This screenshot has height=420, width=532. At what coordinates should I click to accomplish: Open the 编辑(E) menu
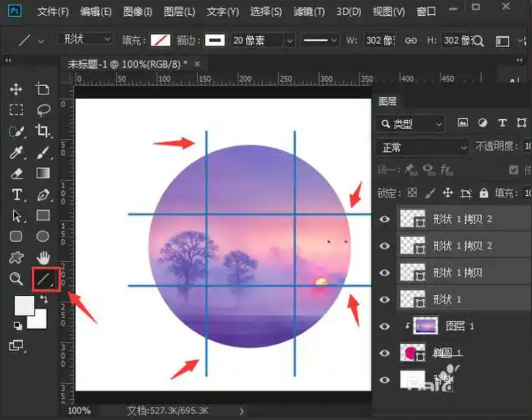click(96, 12)
